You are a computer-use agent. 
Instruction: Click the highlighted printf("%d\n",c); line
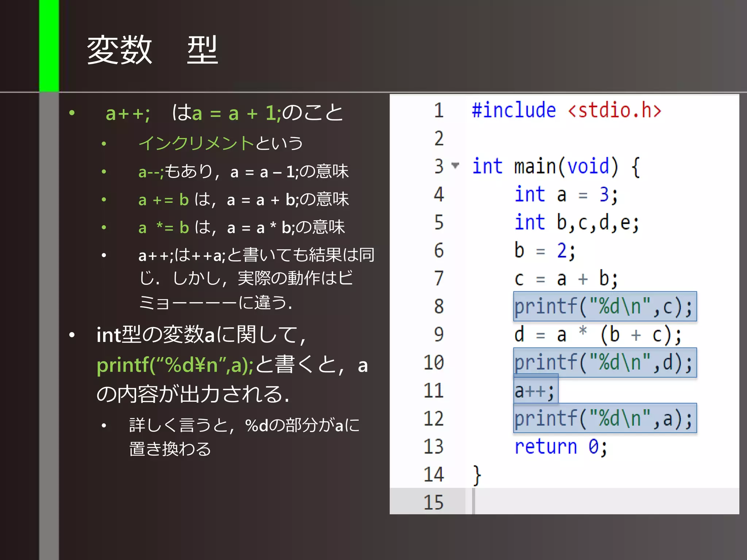(x=605, y=307)
